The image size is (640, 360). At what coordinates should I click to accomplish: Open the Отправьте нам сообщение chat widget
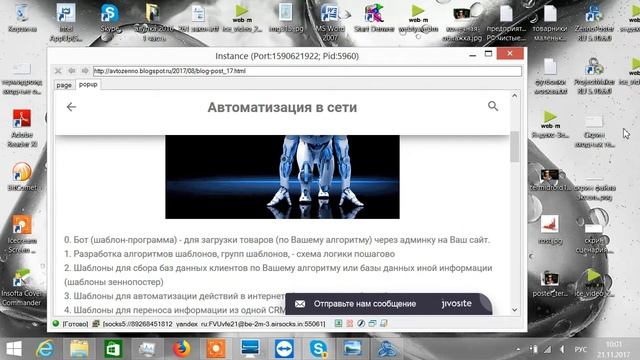389,304
